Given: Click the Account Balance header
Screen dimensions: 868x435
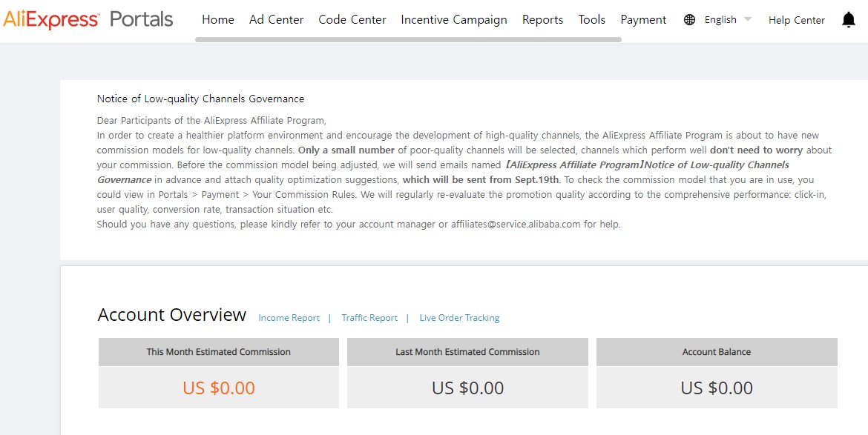Looking at the screenshot, I should pyautogui.click(x=717, y=351).
